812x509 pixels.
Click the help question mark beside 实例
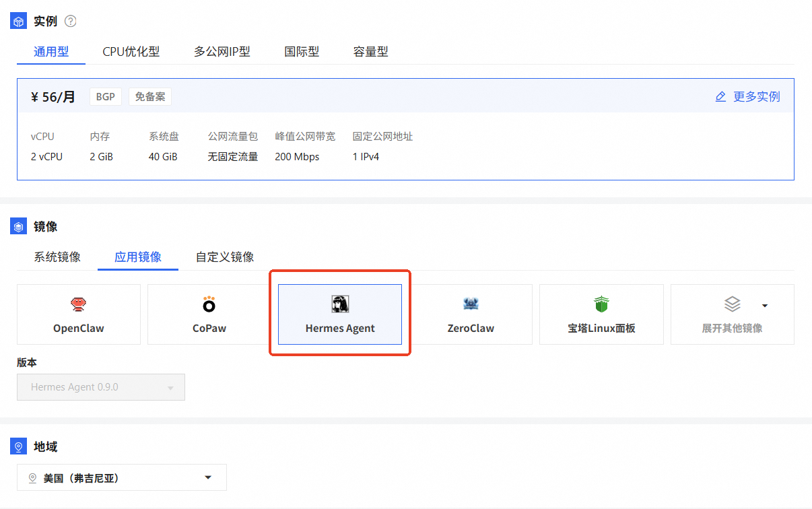[x=71, y=22]
